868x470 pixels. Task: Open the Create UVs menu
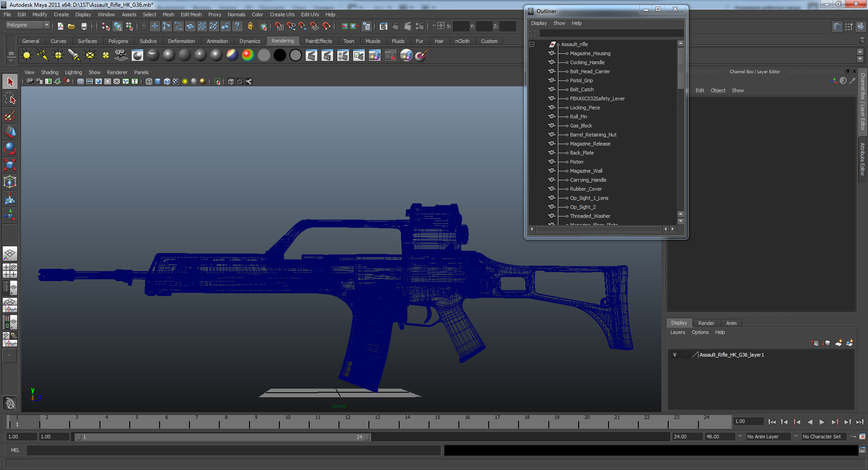pos(282,14)
